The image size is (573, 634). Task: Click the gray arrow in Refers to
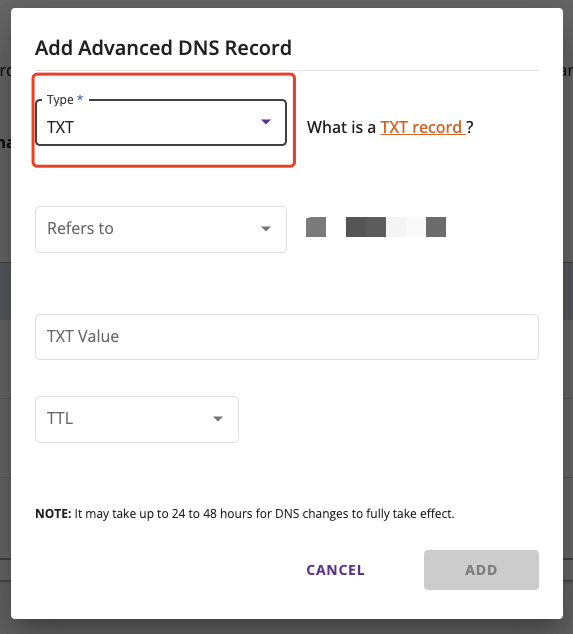(266, 229)
